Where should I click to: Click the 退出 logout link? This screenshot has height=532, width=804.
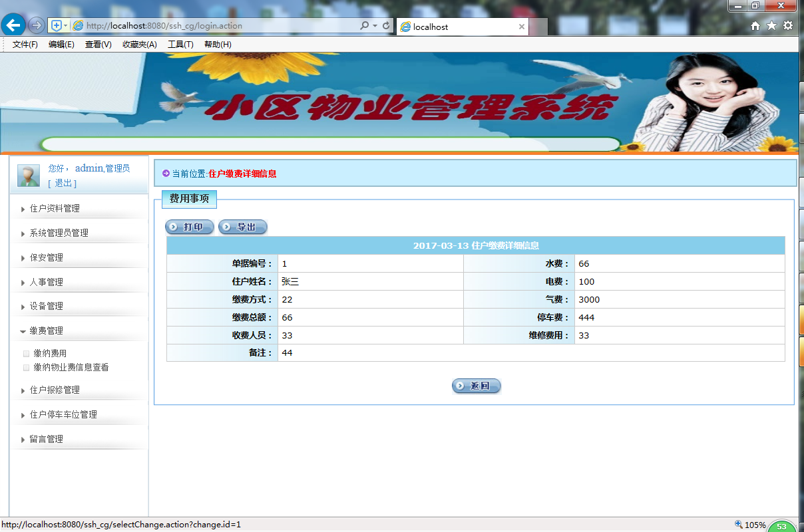pyautogui.click(x=63, y=183)
